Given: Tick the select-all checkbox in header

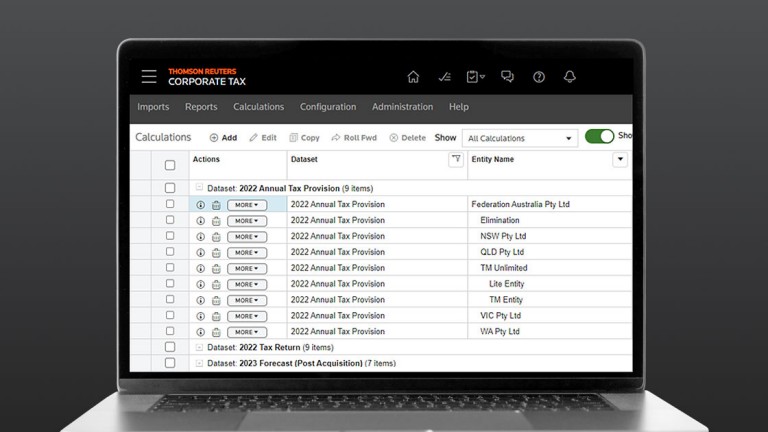Looking at the screenshot, I should [x=170, y=165].
